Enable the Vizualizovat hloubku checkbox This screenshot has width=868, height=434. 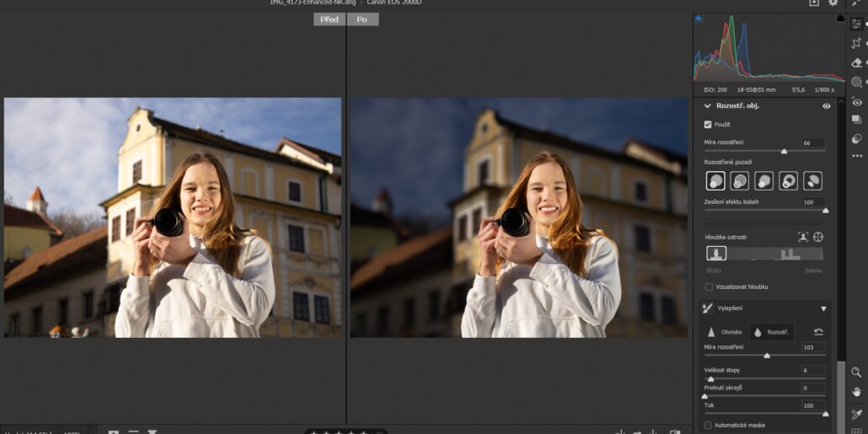tap(709, 287)
